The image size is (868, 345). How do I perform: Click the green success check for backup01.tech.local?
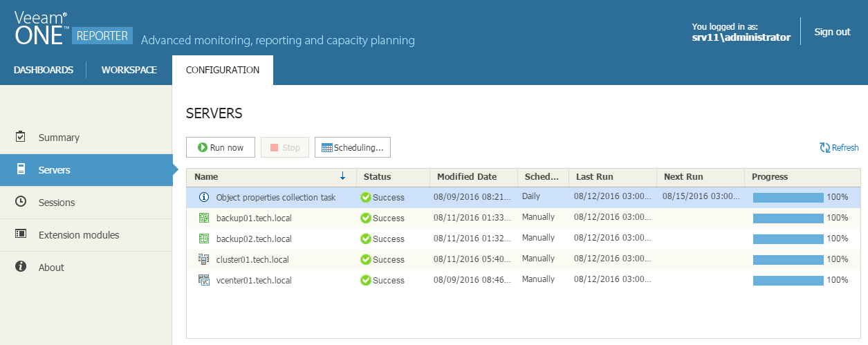(x=366, y=218)
